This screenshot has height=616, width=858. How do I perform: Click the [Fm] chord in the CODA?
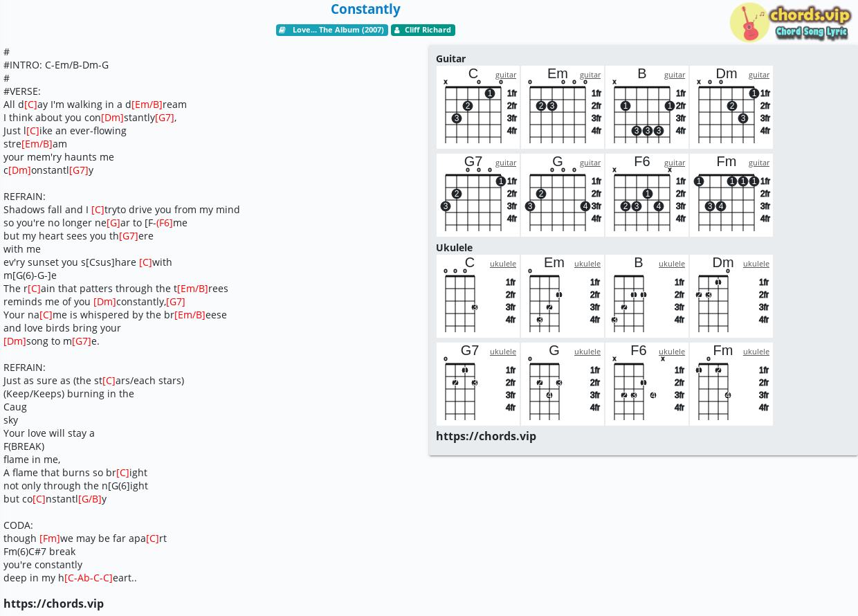[x=50, y=538]
